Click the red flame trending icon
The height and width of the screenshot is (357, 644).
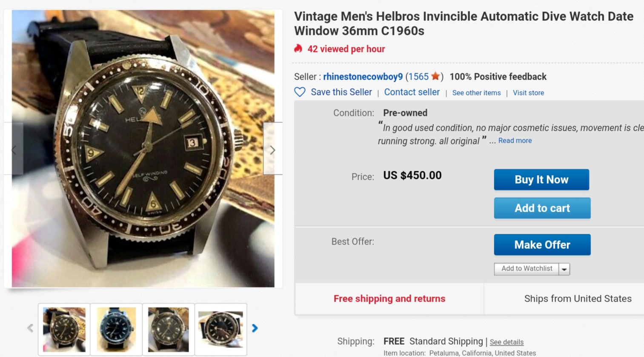[x=298, y=49]
